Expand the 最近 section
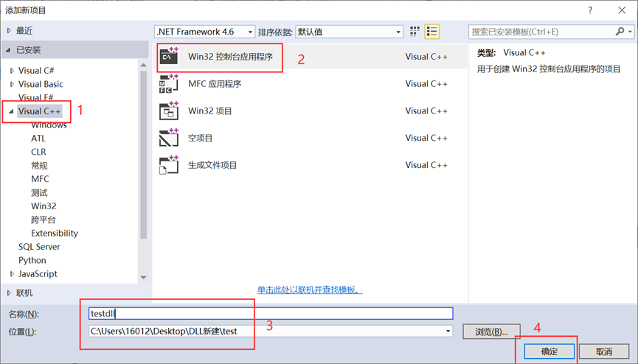Screen dimensions: 638x364 point(9,30)
